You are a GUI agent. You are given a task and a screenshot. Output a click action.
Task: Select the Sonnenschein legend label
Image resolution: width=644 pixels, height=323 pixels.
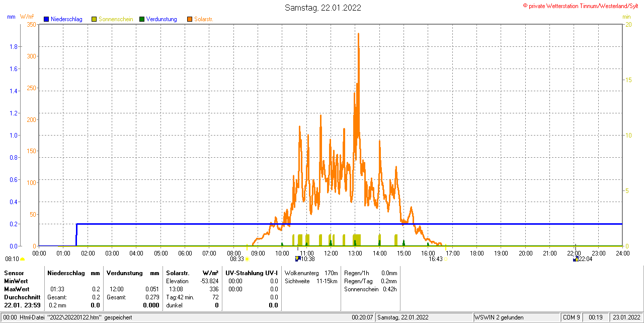(x=116, y=19)
